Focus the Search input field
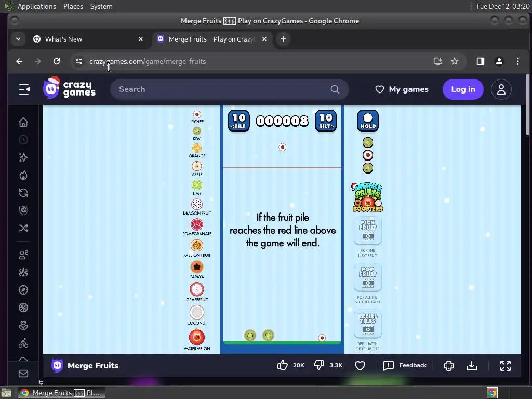The width and height of the screenshot is (532, 399). [x=229, y=89]
